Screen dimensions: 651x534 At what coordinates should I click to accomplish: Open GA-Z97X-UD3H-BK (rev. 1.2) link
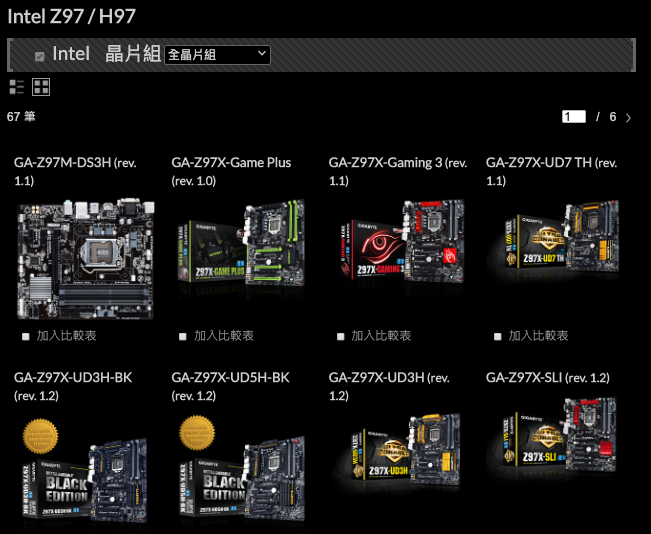[73, 387]
